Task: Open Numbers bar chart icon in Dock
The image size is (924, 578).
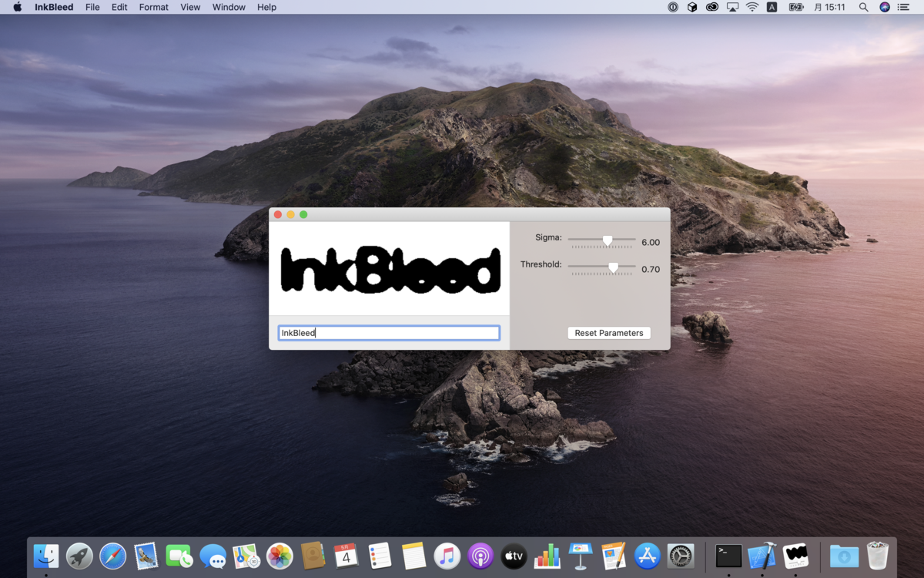Action: pyautogui.click(x=547, y=556)
